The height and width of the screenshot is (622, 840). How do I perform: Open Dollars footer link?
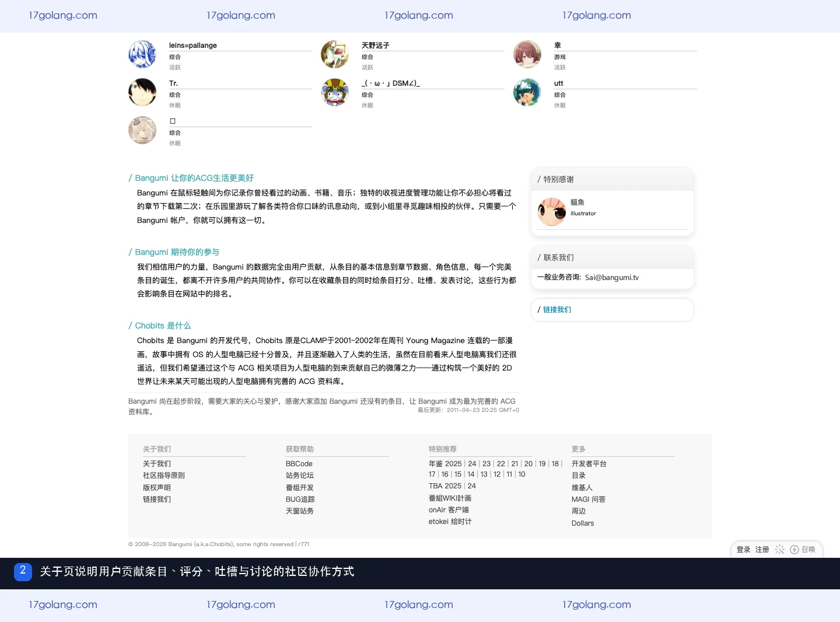[x=583, y=523]
